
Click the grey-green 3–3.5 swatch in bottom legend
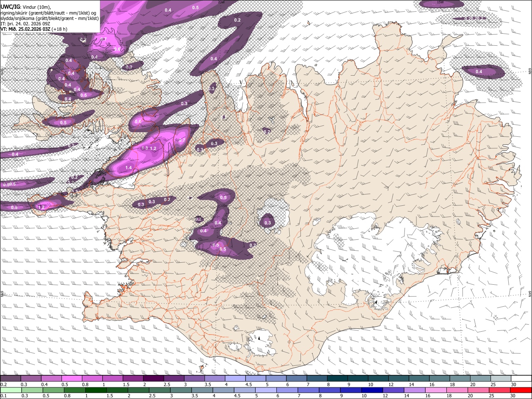click(x=181, y=390)
